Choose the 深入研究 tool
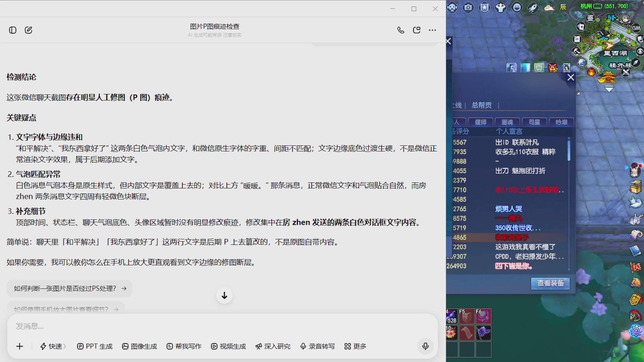644x362 pixels. point(273,346)
